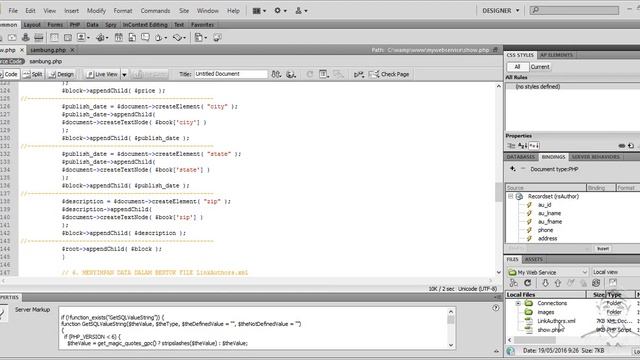640x360 pixels.
Task: Expand the Connections folder
Action: (x=518, y=303)
